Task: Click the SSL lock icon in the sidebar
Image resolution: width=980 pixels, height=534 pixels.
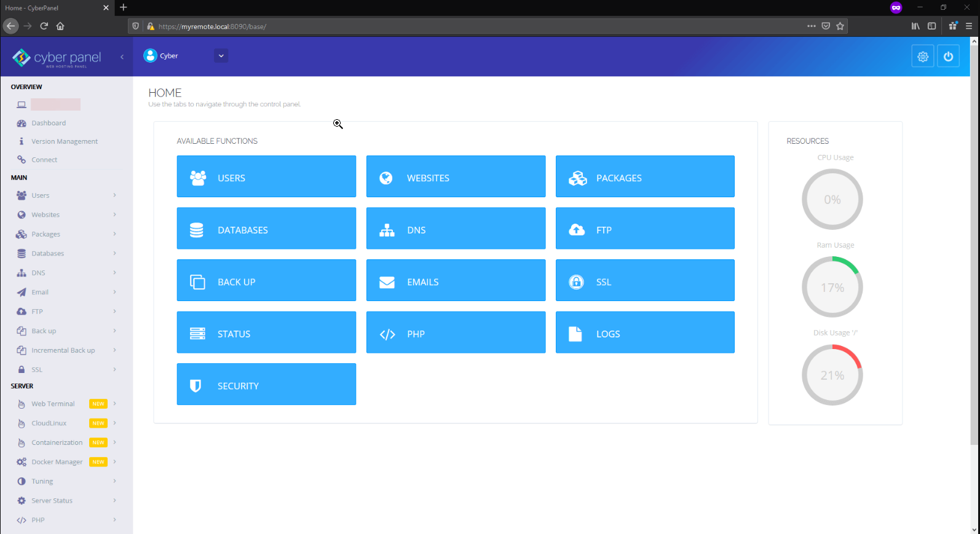Action: click(22, 370)
